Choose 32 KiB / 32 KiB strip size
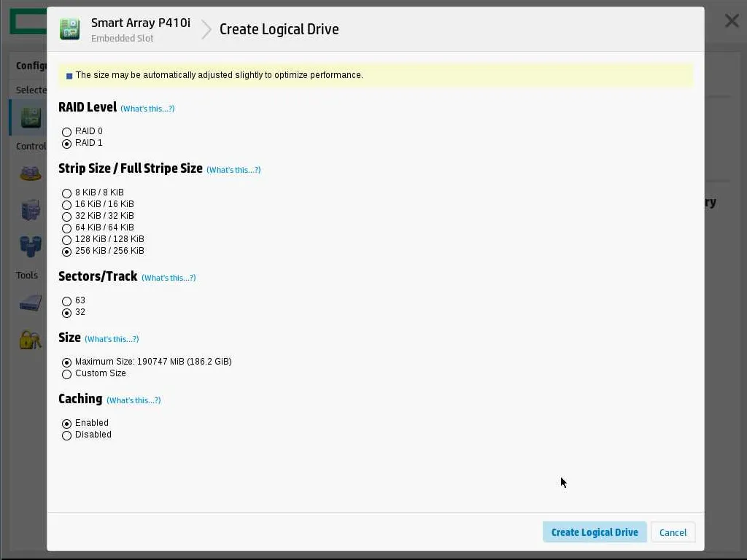 pos(66,217)
